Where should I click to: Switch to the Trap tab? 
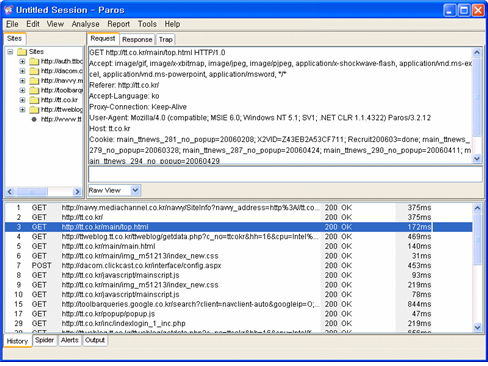click(x=166, y=40)
